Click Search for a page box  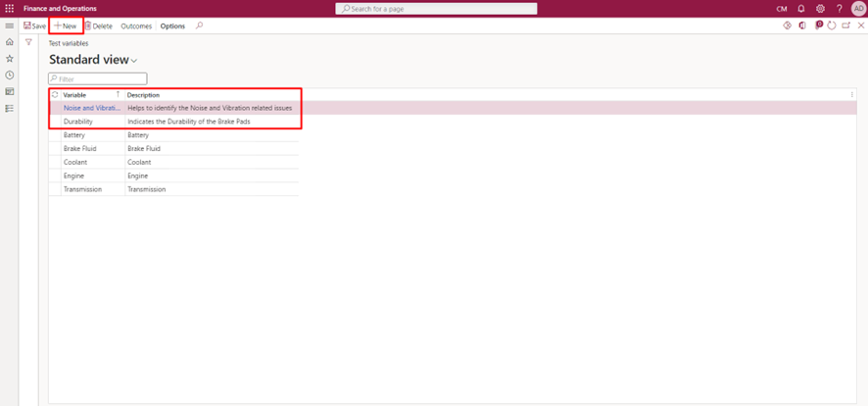(x=436, y=9)
